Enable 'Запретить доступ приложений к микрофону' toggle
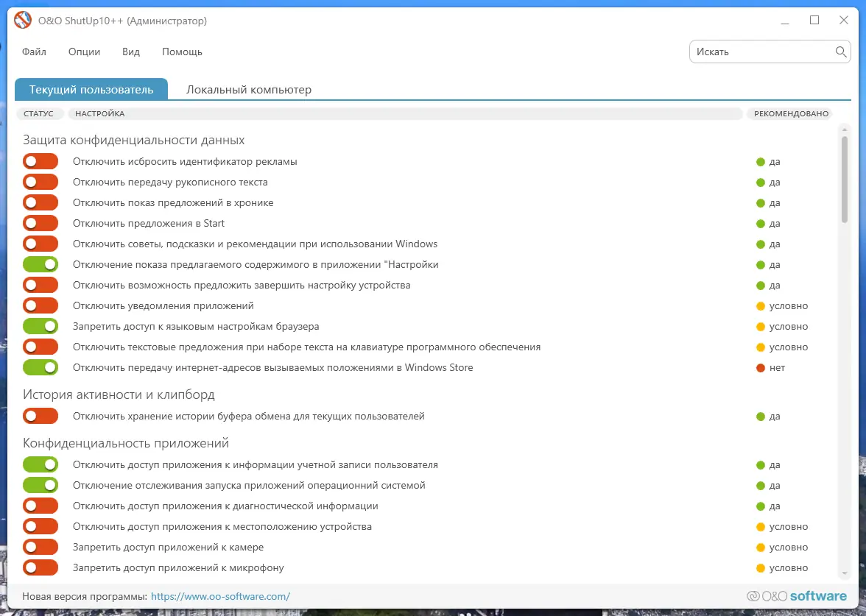This screenshot has height=616, width=866. tap(41, 567)
